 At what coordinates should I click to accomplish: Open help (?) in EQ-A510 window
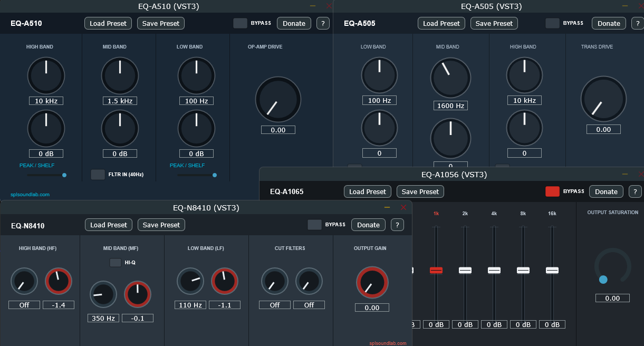point(323,23)
